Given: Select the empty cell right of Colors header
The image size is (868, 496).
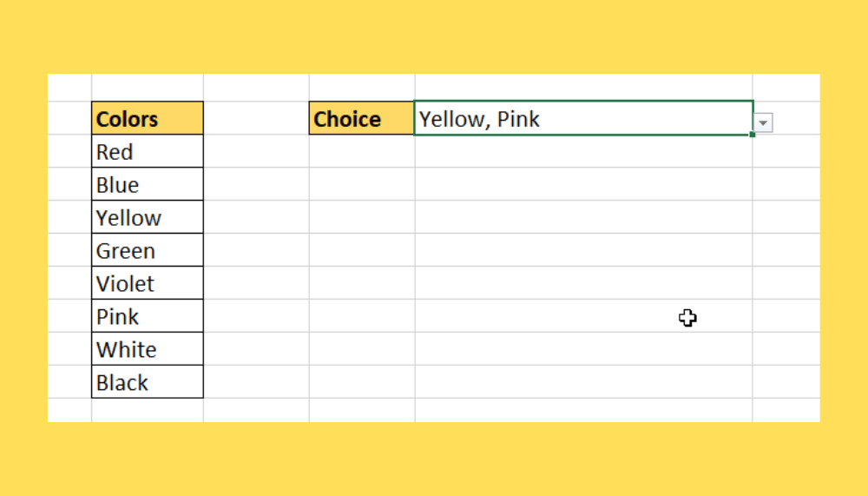Looking at the screenshot, I should pyautogui.click(x=256, y=118).
